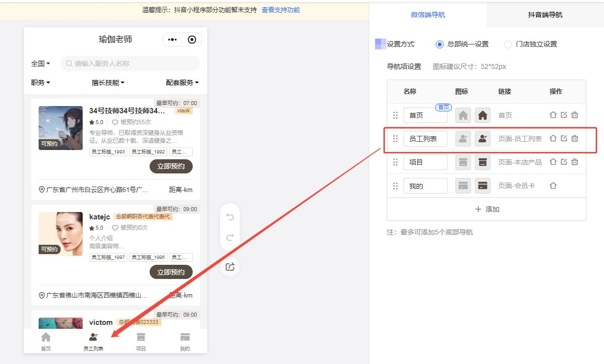Click 立即预约 for 34号技师
The height and width of the screenshot is (364, 604).
pos(171,167)
